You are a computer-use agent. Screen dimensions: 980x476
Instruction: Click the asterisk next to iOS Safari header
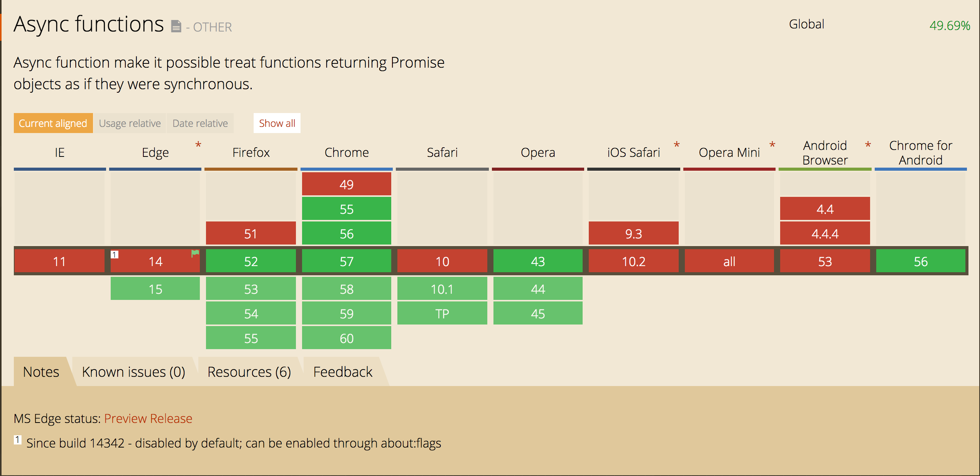click(677, 145)
